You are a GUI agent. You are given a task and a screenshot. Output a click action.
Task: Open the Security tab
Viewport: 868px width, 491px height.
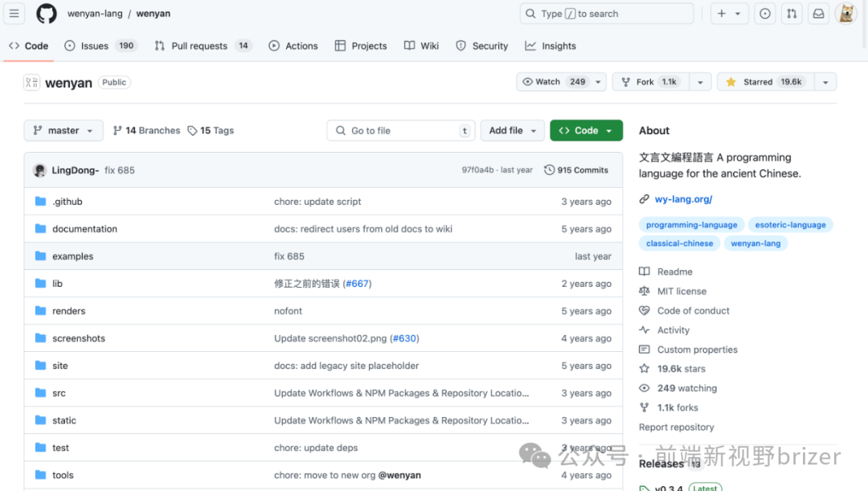481,46
